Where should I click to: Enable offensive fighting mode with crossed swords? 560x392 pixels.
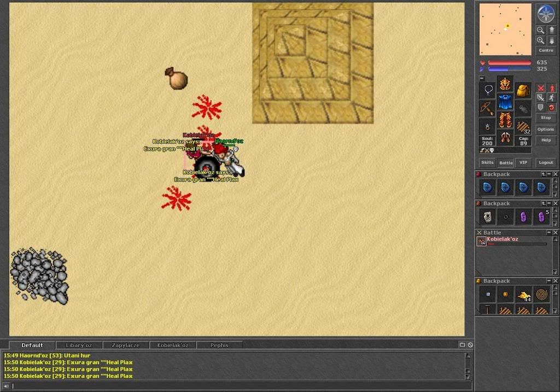pyautogui.click(x=541, y=88)
